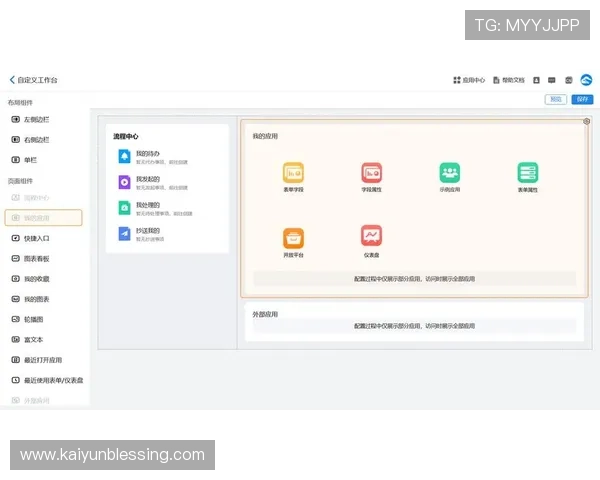This screenshot has height=480, width=600.
Task: Click the notice bar inside 我的应用 widget
Action: coord(414,279)
